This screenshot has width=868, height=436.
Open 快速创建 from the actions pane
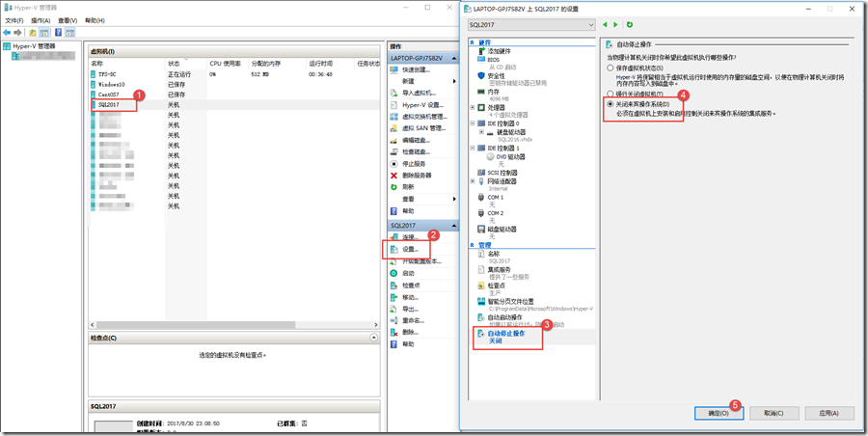point(417,69)
